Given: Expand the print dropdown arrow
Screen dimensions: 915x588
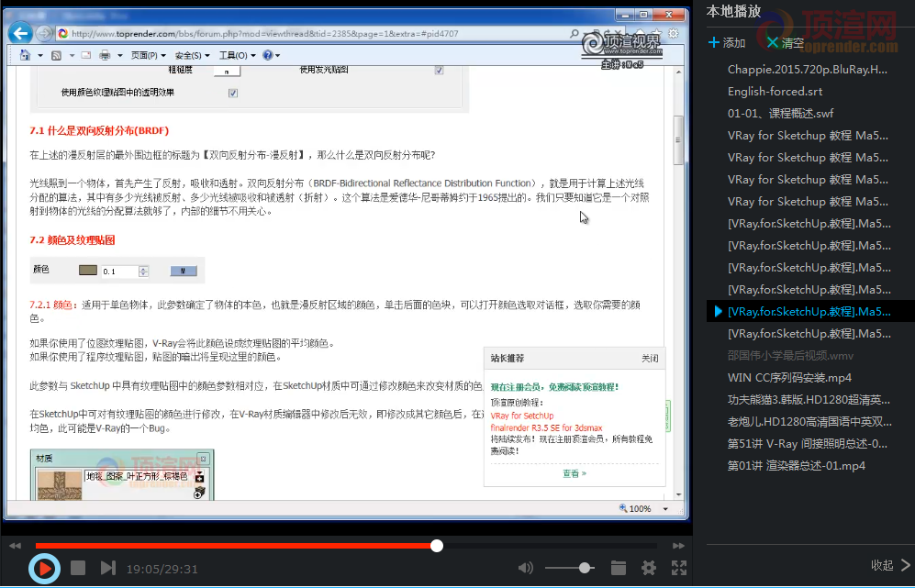Looking at the screenshot, I should click(119, 55).
